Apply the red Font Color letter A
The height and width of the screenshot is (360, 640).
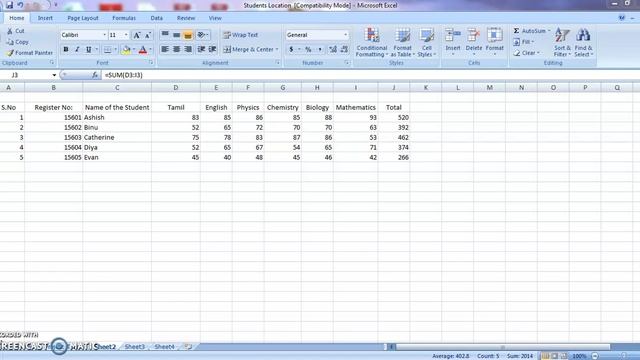pyautogui.click(x=143, y=50)
